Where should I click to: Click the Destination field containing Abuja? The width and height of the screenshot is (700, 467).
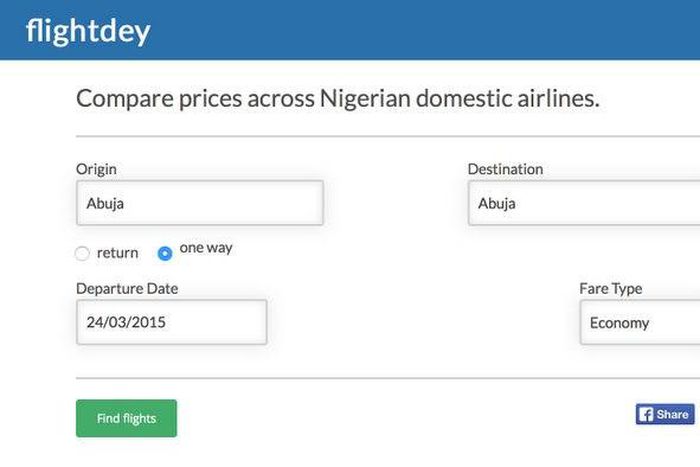(583, 203)
